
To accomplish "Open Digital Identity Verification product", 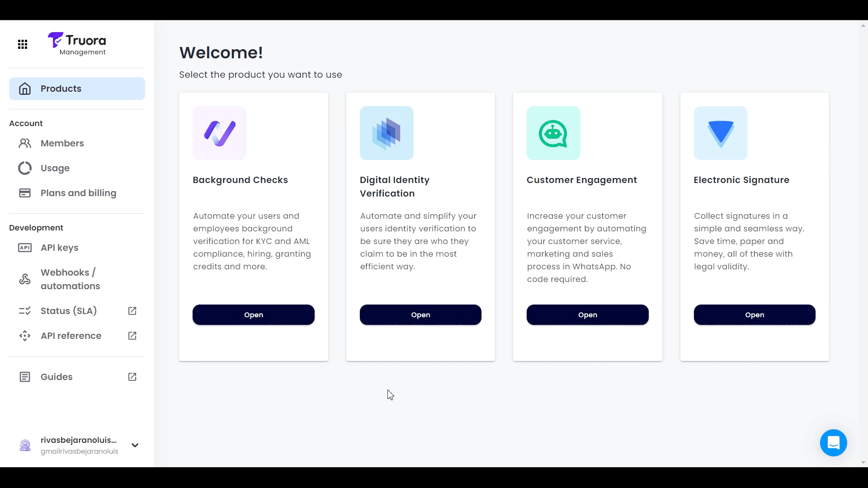I will [420, 314].
